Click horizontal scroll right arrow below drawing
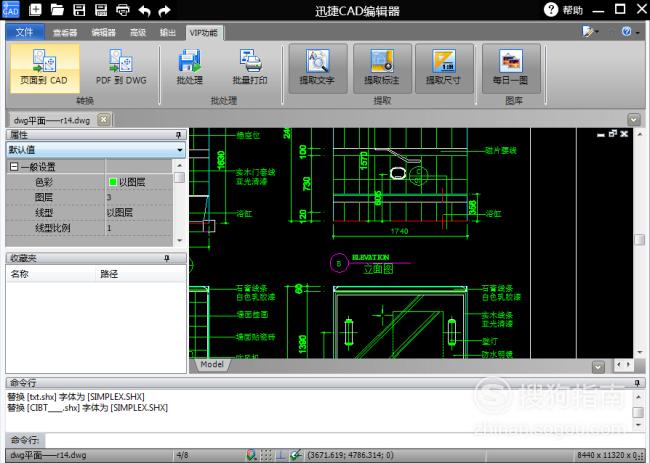 coord(629,364)
